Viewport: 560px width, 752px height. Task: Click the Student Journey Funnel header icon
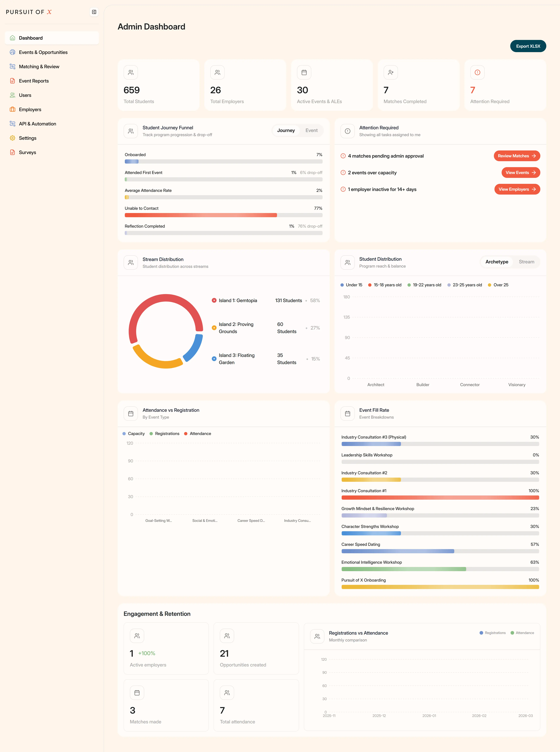pos(131,131)
